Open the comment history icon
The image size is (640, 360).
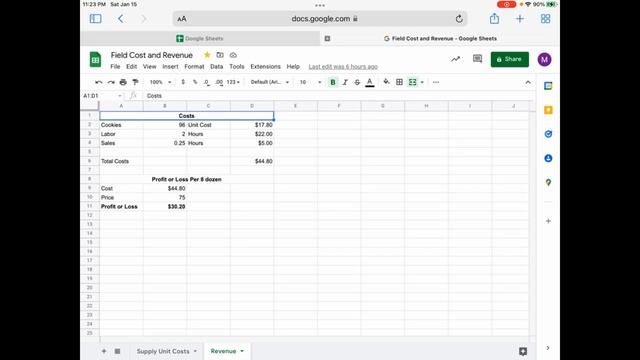coord(477,59)
